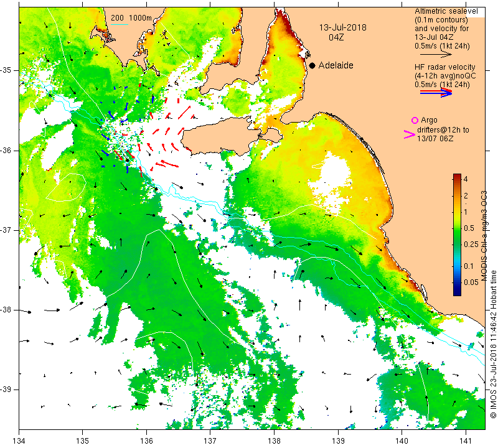Click latitude axis label '-37'
This screenshot has width=498, height=448.
click(x=6, y=230)
